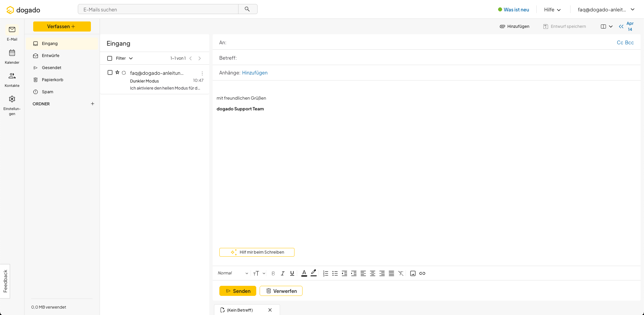
Task: Open the E-Mail section in sidebar
Action: pos(12,33)
